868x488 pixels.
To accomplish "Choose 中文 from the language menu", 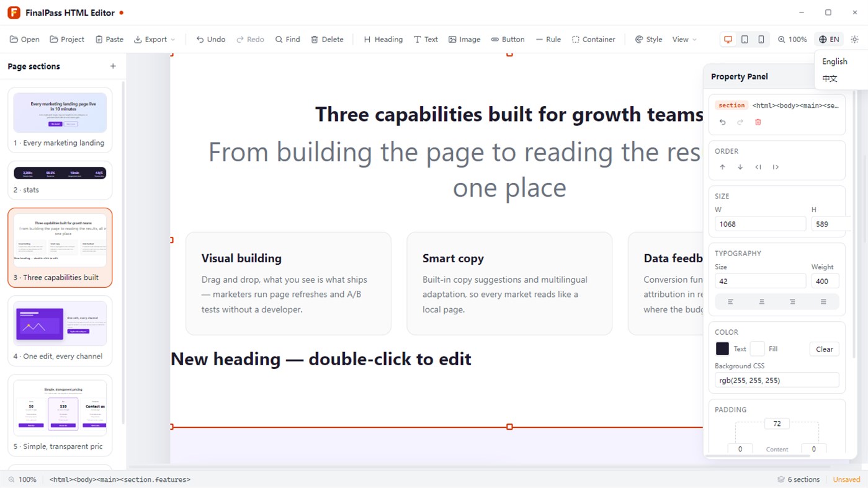I will pyautogui.click(x=830, y=79).
